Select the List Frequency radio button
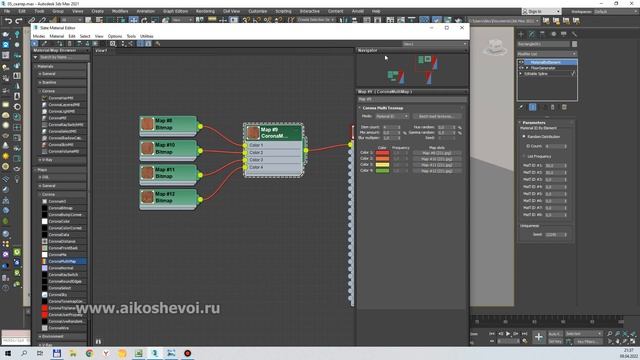The image size is (640, 360). [x=524, y=156]
